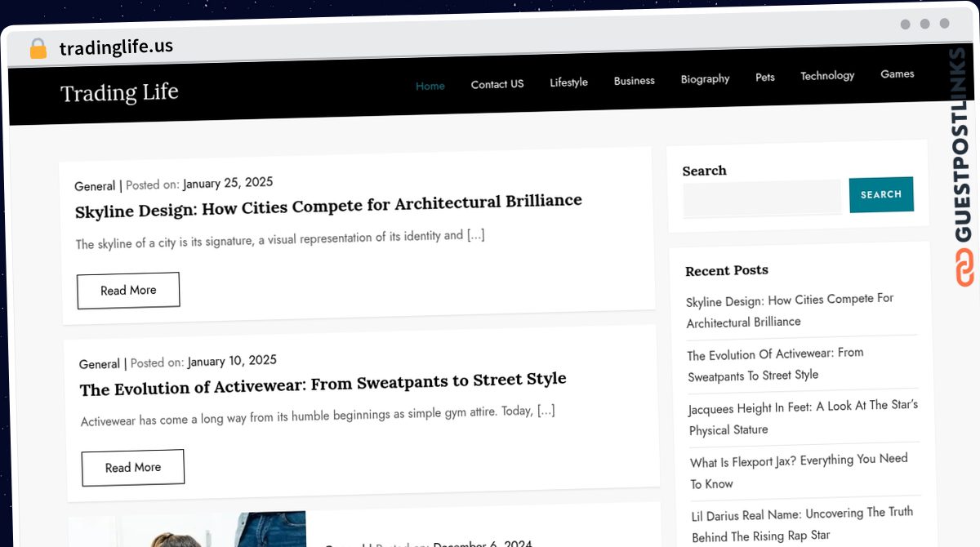Open the Trading Life site title
This screenshot has width=980, height=547.
coord(119,92)
